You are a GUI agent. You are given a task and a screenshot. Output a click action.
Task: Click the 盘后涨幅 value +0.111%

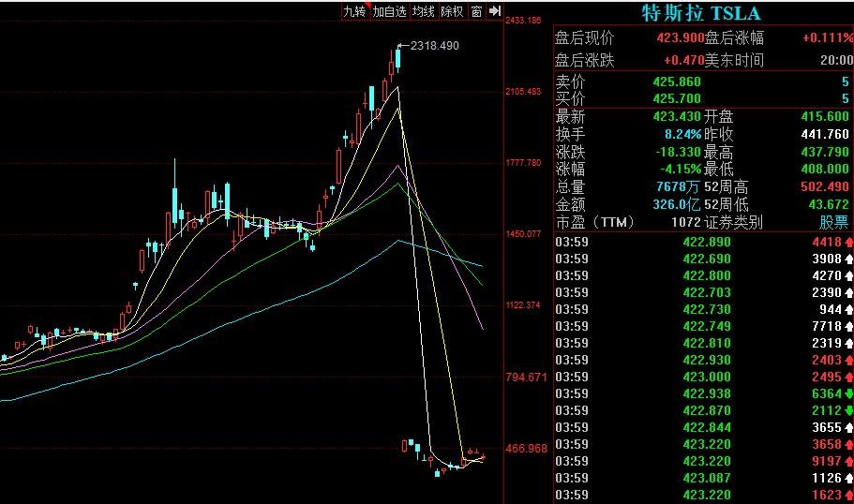(828, 37)
